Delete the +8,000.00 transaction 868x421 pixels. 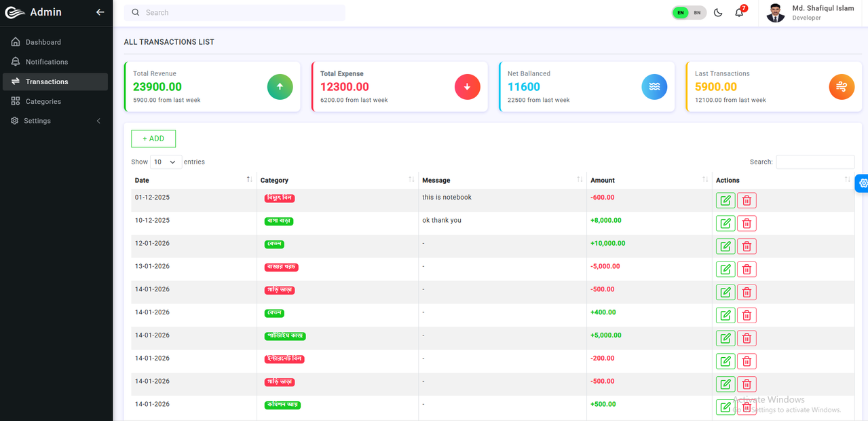click(x=747, y=223)
